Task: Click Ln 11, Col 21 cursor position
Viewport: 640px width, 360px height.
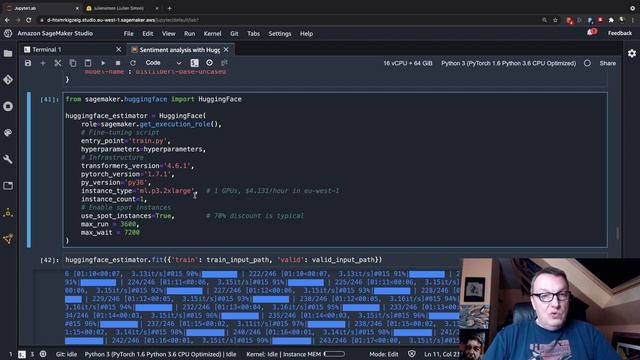Action: point(442,354)
